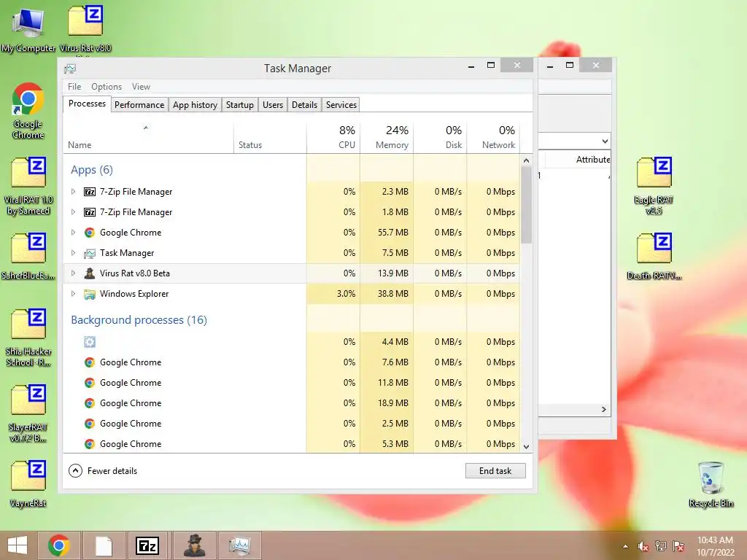Switch to the Details tab
The image size is (747, 560).
pyautogui.click(x=304, y=105)
